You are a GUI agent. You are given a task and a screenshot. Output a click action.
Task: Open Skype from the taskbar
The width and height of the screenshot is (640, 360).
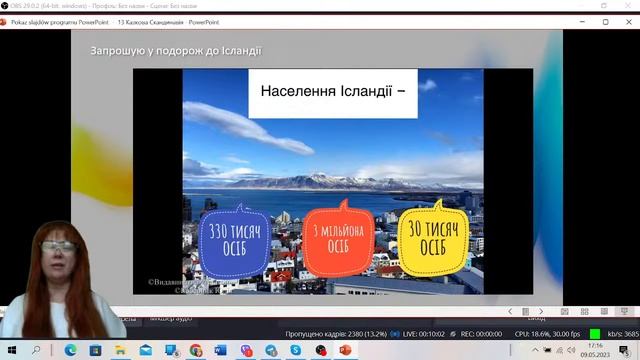(x=296, y=350)
